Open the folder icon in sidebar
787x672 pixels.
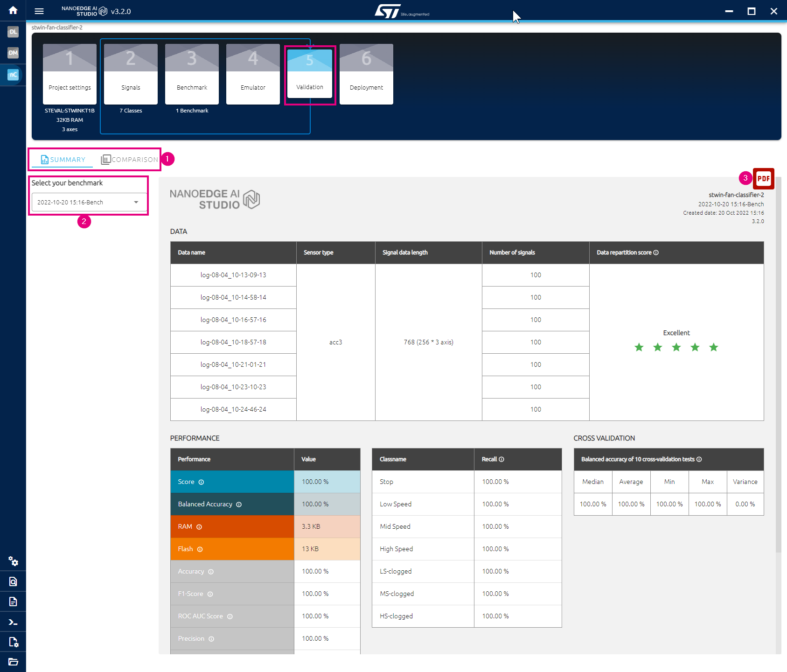click(13, 662)
